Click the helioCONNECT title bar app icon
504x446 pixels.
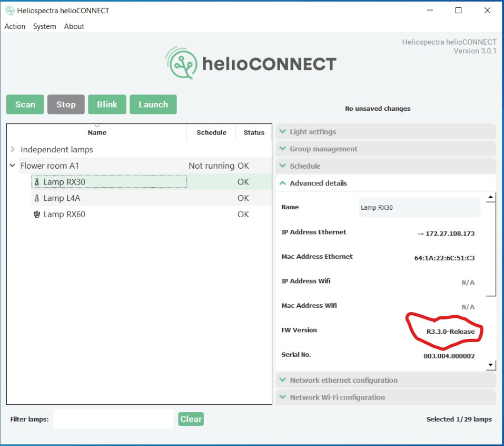[x=10, y=11]
